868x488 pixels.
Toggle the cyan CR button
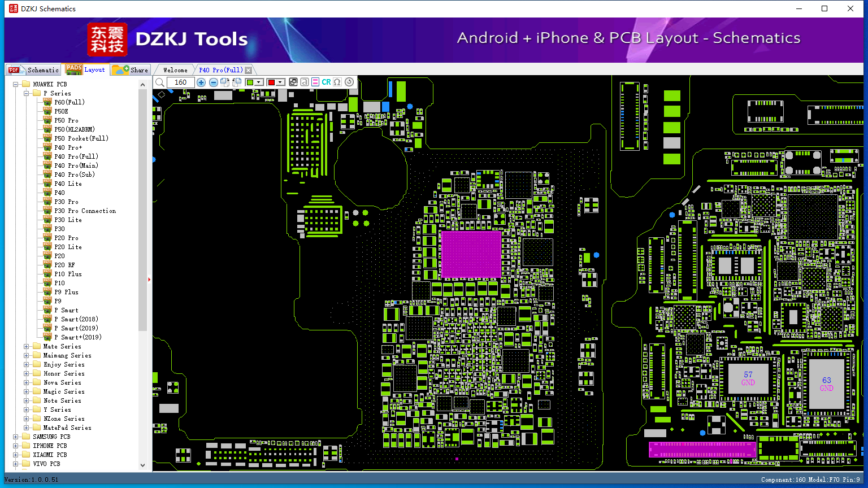point(326,82)
